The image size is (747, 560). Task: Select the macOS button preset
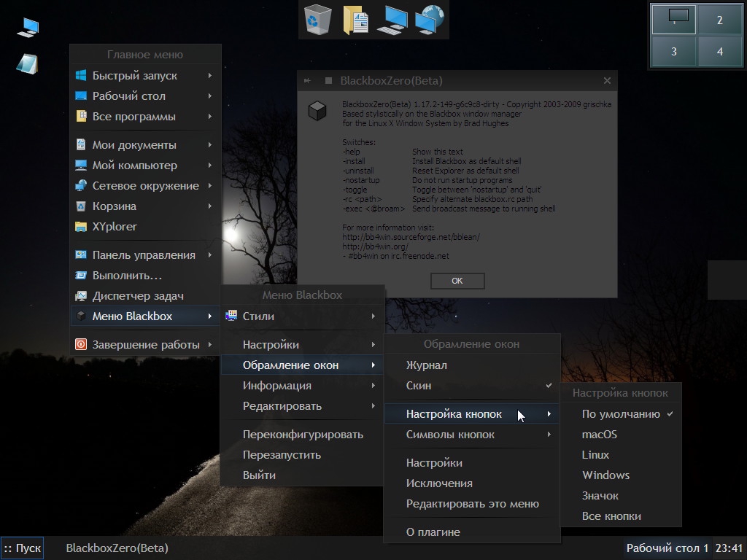(621, 435)
